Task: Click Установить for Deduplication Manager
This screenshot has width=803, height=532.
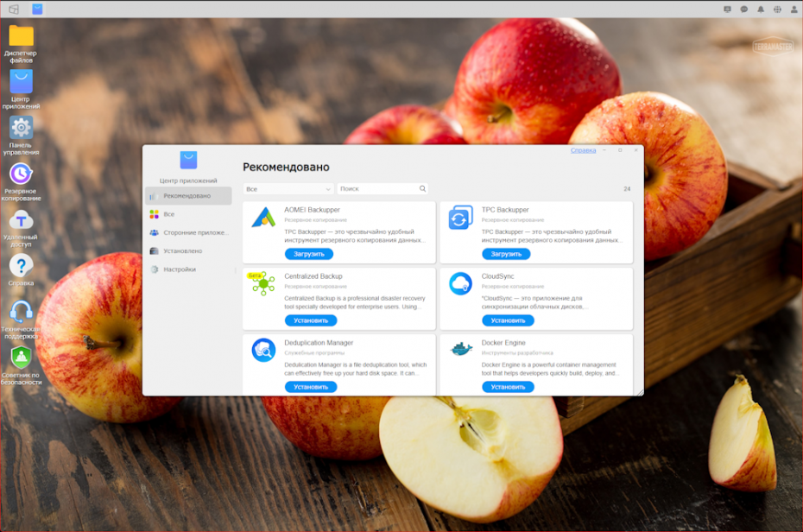Action: coord(311,387)
